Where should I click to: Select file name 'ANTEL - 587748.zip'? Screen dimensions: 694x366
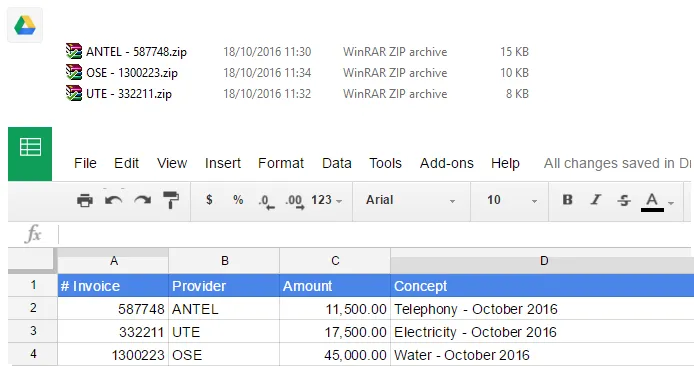pos(136,52)
